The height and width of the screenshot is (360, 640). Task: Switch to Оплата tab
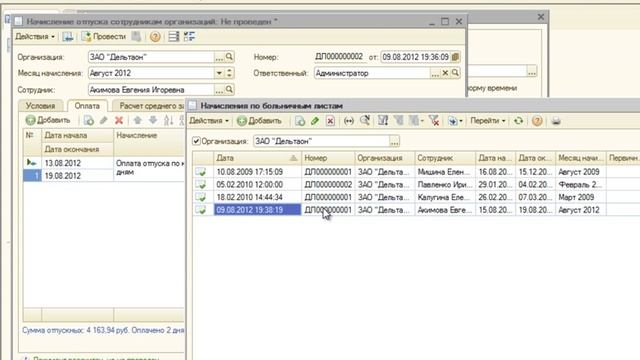pyautogui.click(x=87, y=106)
